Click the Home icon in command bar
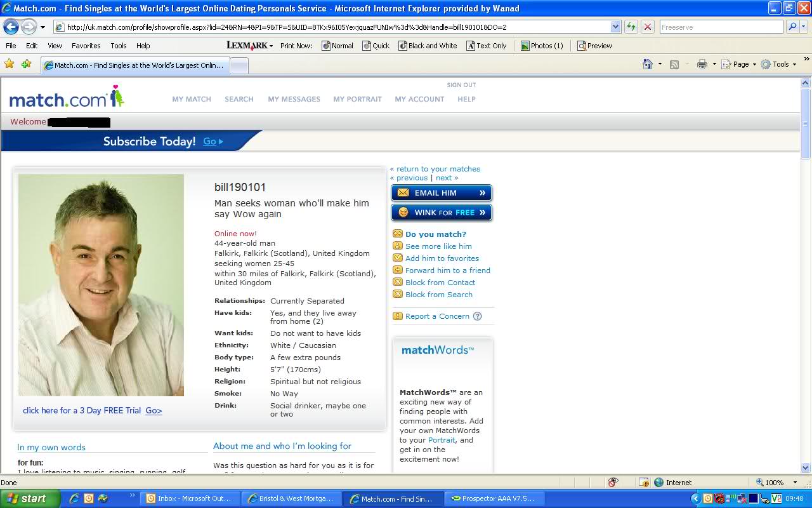Viewport: 812px width, 508px height. click(648, 64)
